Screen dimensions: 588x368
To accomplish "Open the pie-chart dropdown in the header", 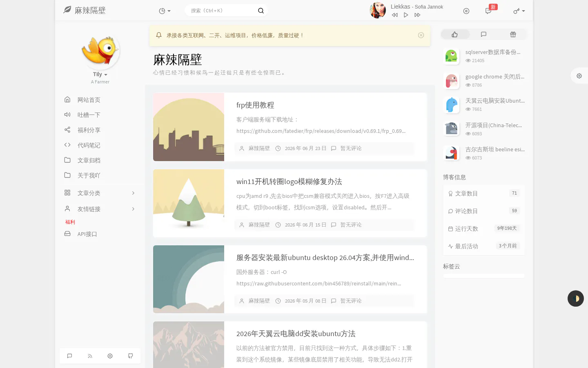I will pos(165,11).
